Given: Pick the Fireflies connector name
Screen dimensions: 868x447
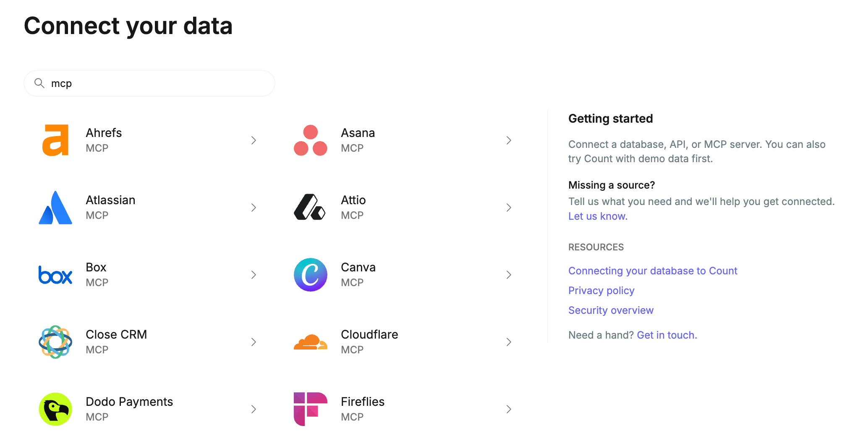Looking at the screenshot, I should point(363,402).
